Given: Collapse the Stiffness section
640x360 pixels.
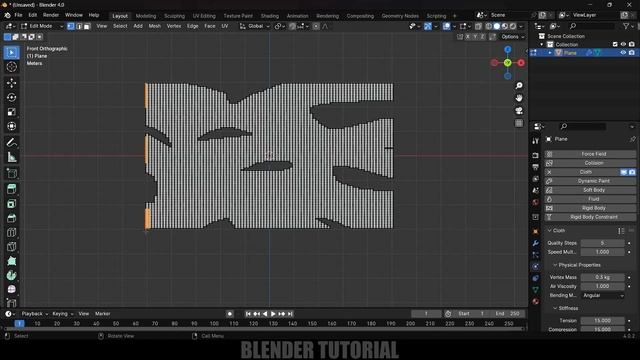Looking at the screenshot, I should click(x=555, y=308).
